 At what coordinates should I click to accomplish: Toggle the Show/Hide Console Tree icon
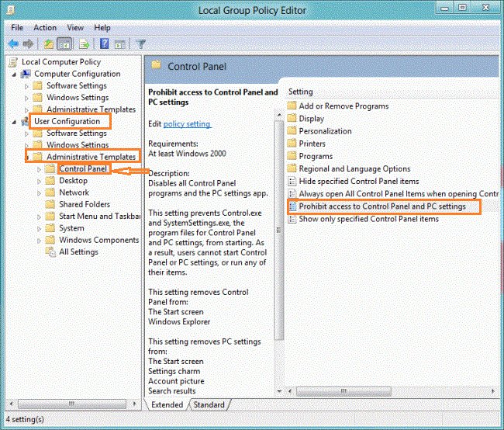tap(64, 43)
